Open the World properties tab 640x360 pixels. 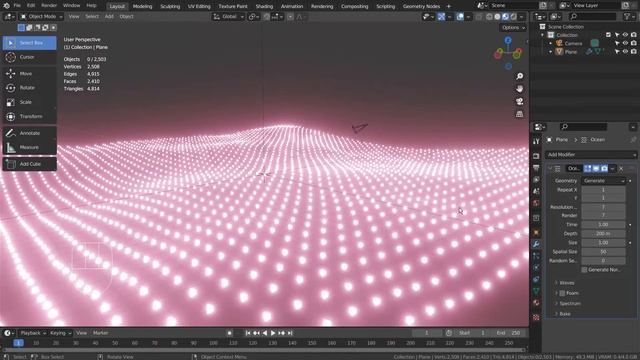pos(536,203)
